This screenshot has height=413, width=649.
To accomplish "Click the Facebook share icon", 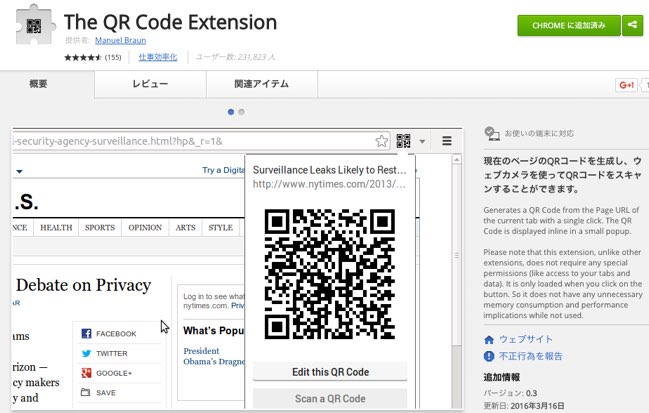I will point(86,334).
